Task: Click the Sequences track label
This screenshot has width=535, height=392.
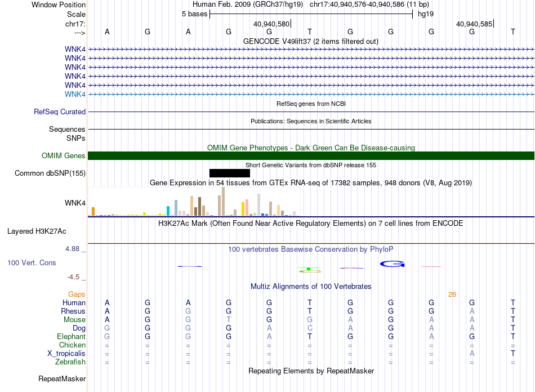Action: point(67,130)
